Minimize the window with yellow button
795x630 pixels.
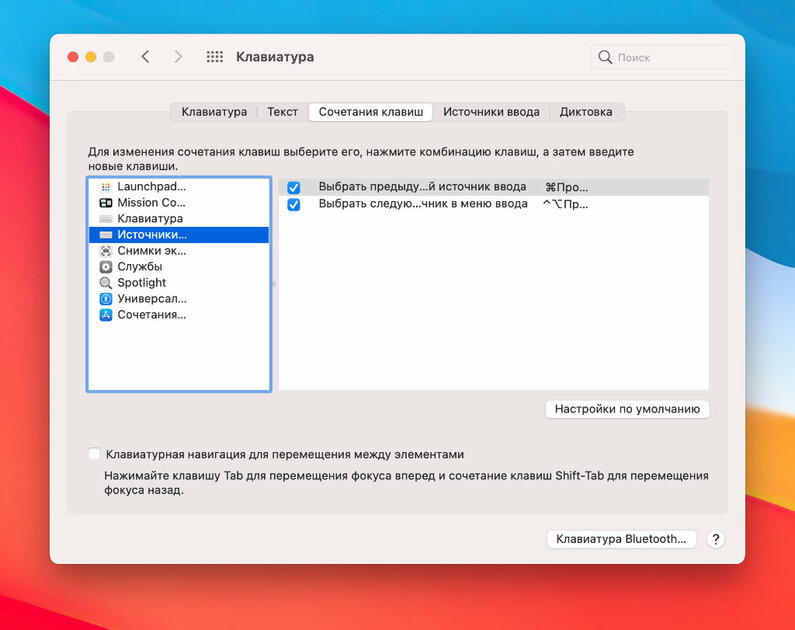(91, 57)
